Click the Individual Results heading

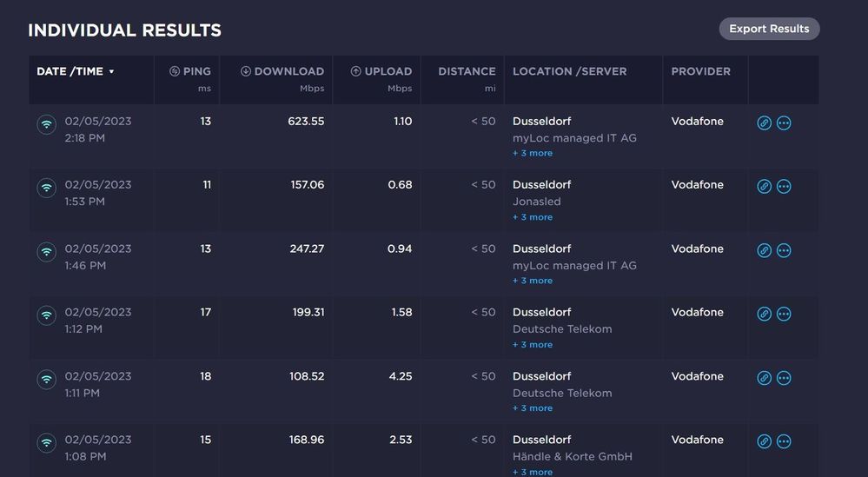click(x=124, y=30)
